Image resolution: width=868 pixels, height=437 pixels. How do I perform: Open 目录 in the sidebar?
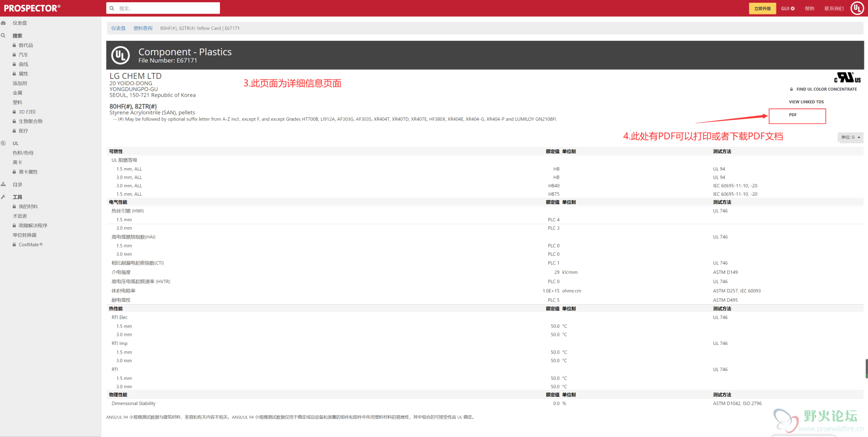(x=18, y=185)
